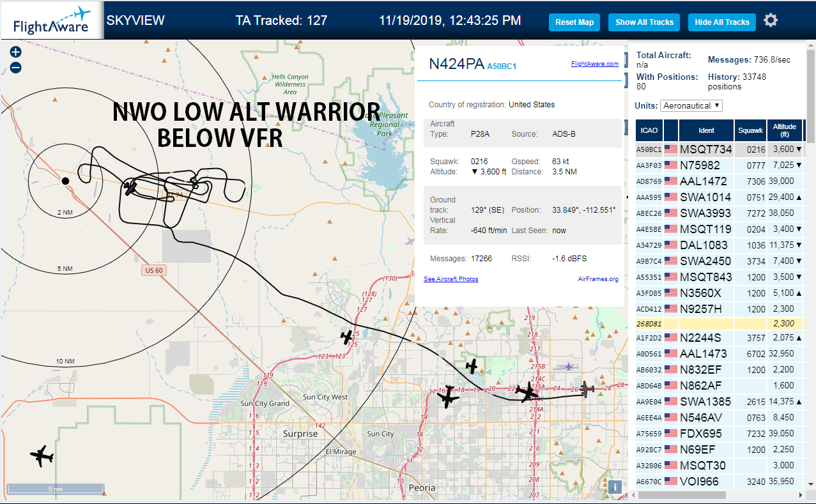Click the map info 'i' icon
Image resolution: width=816 pixels, height=504 pixels.
(x=615, y=487)
